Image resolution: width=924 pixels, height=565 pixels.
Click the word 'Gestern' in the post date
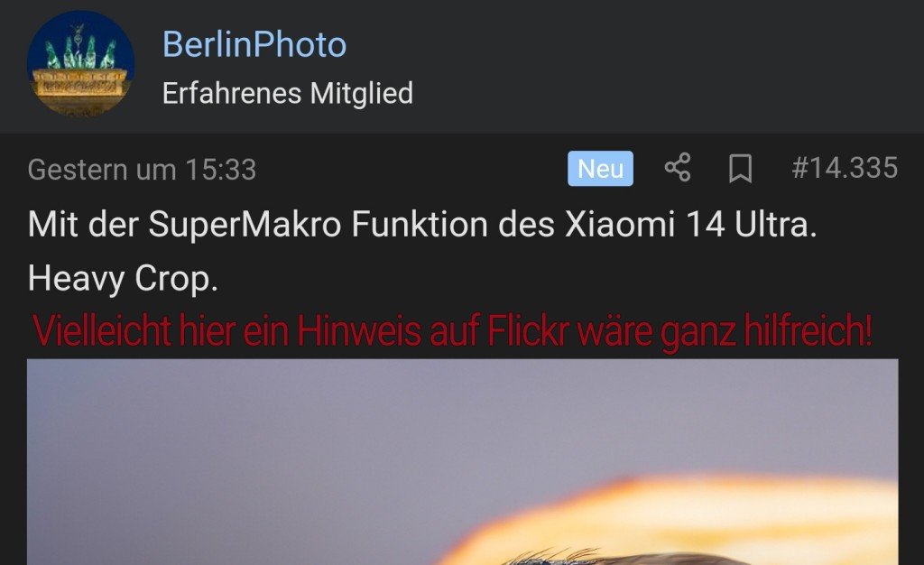78,170
